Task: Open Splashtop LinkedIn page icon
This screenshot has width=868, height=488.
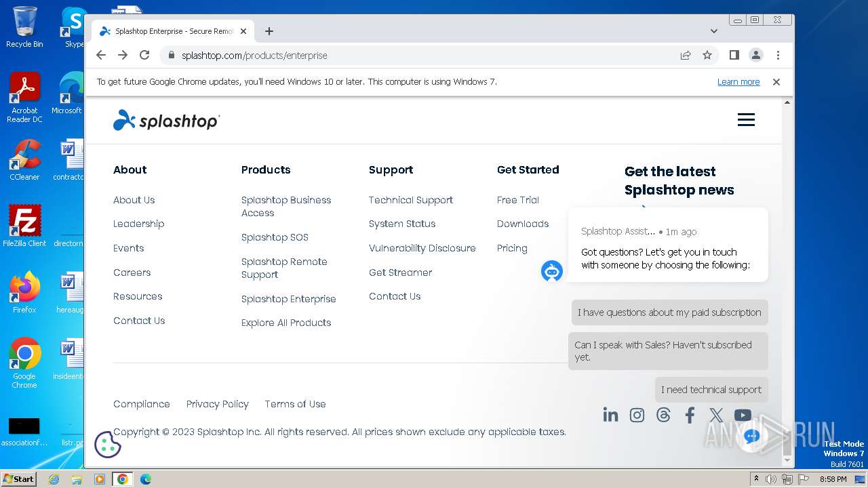Action: [x=610, y=415]
